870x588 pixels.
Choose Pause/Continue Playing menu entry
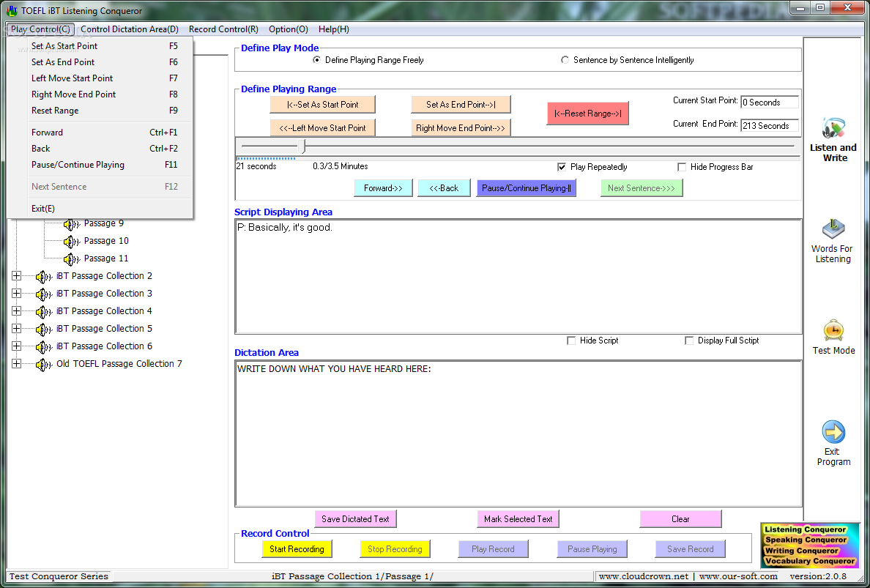[x=100, y=165]
